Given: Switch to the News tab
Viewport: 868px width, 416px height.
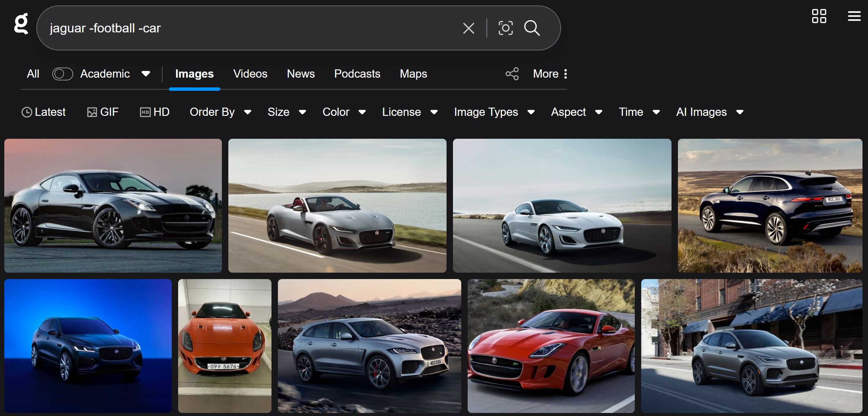Looking at the screenshot, I should pyautogui.click(x=301, y=74).
